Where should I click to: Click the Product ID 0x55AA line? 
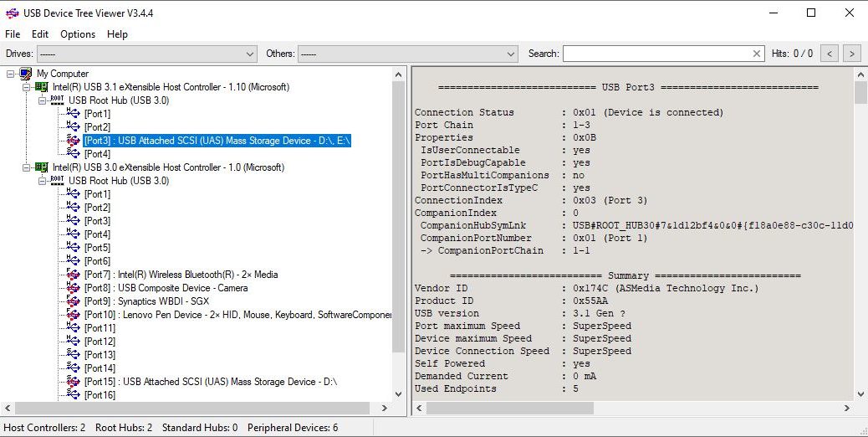click(x=511, y=301)
